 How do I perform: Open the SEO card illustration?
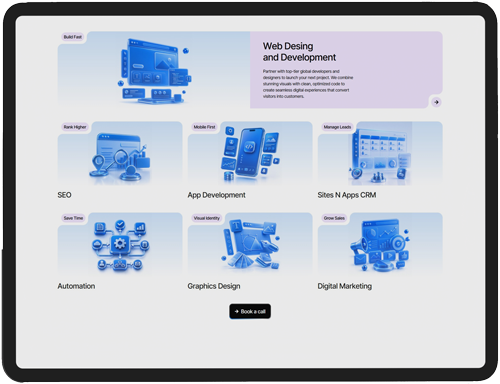[x=120, y=157]
